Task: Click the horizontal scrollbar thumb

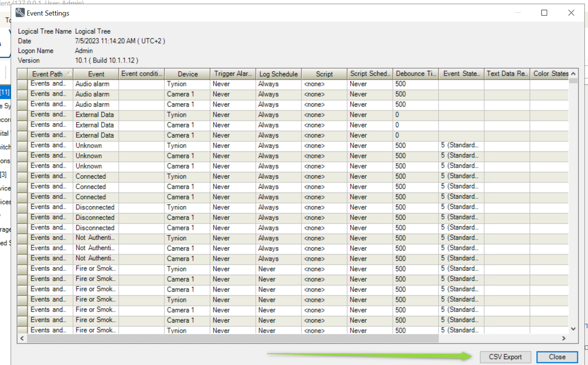Action: tap(233, 339)
